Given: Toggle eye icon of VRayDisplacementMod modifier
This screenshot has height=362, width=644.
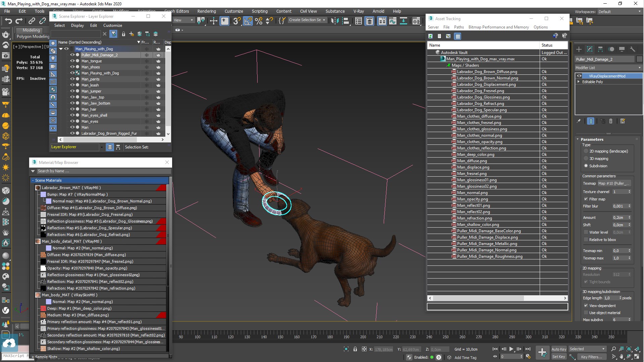Looking at the screenshot, I should pos(579,76).
